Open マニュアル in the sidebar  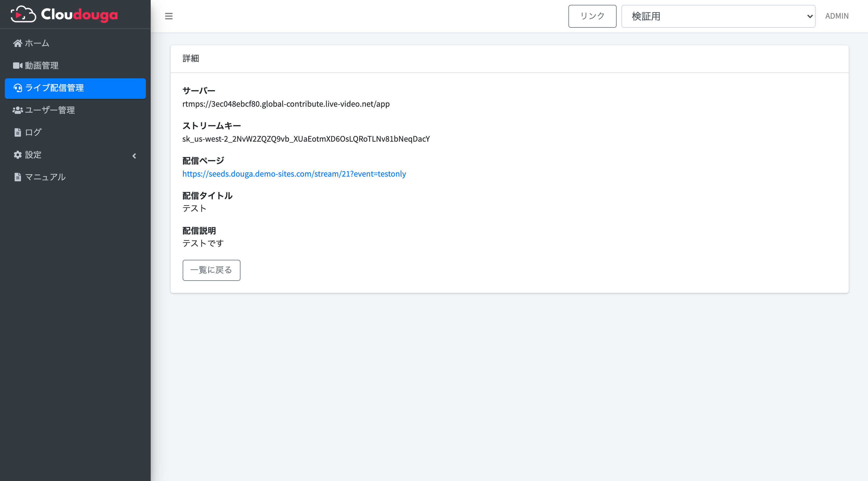pyautogui.click(x=75, y=177)
